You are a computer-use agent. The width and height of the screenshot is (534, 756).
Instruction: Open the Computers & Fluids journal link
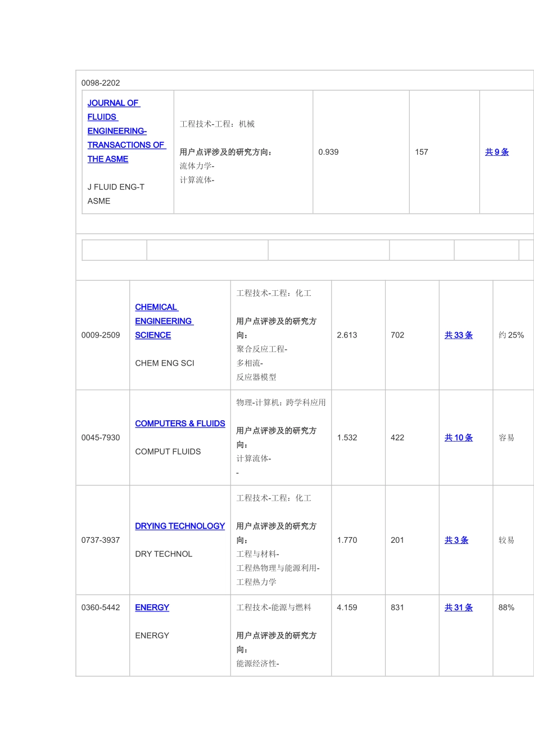180,424
